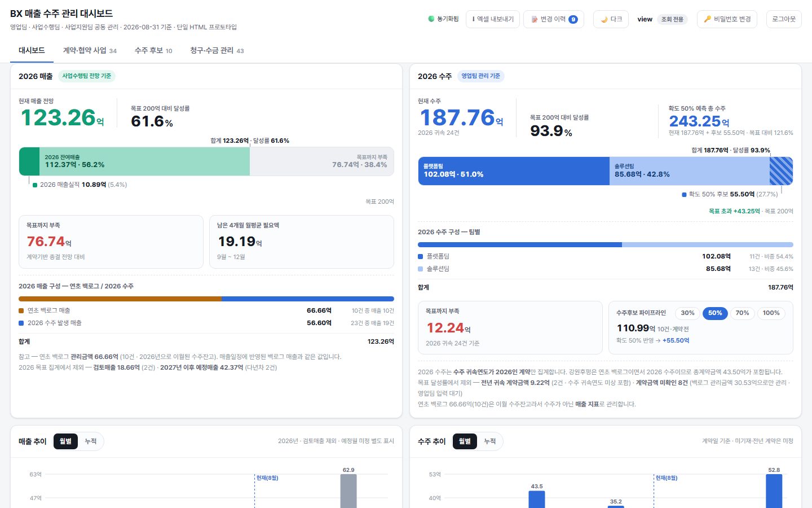Click the 비밀번호 변경 key button
The height and width of the screenshot is (508, 812).
pos(727,19)
